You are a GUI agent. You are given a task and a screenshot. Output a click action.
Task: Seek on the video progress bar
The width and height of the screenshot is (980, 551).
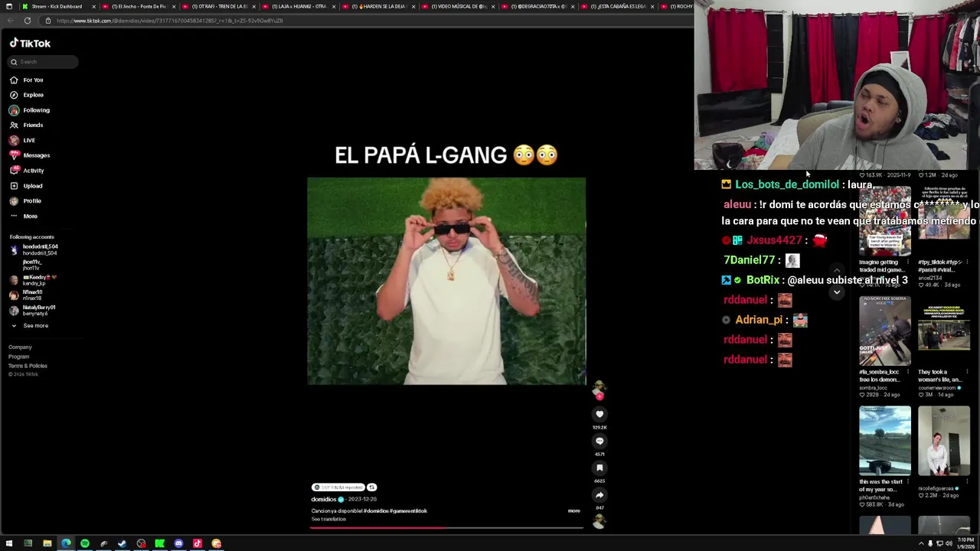(x=446, y=528)
